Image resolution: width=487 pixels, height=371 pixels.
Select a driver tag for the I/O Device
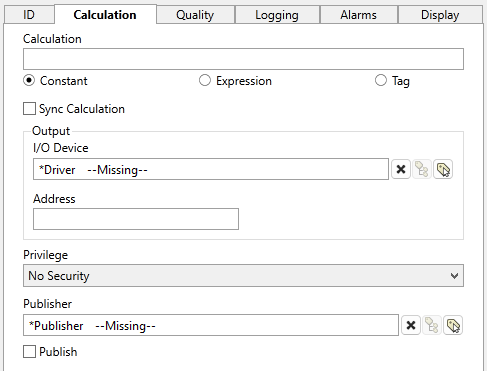(x=443, y=169)
